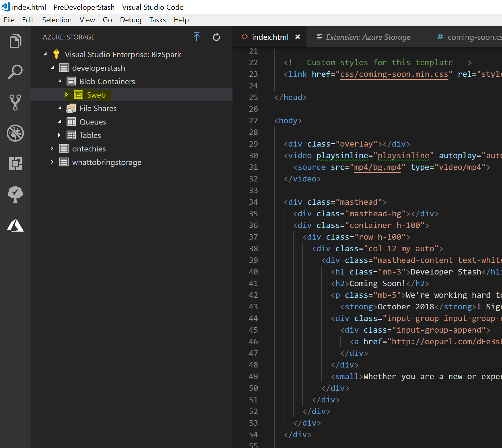Click the Developer Stash heading text on line 40

pos(446,272)
